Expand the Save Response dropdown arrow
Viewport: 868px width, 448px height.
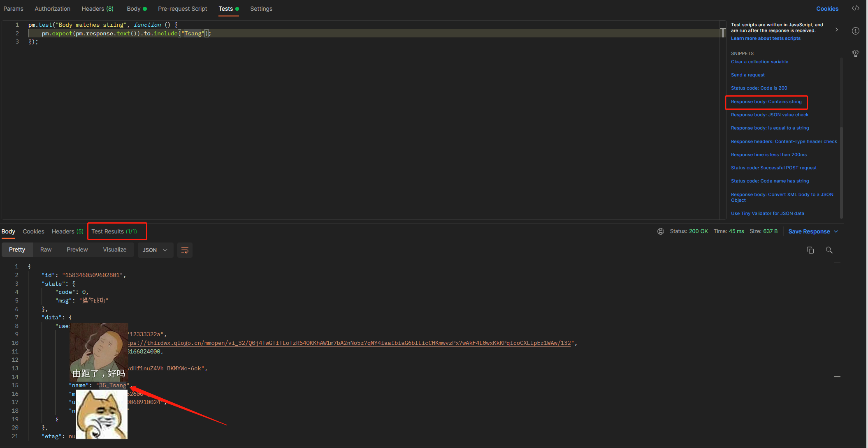point(836,231)
